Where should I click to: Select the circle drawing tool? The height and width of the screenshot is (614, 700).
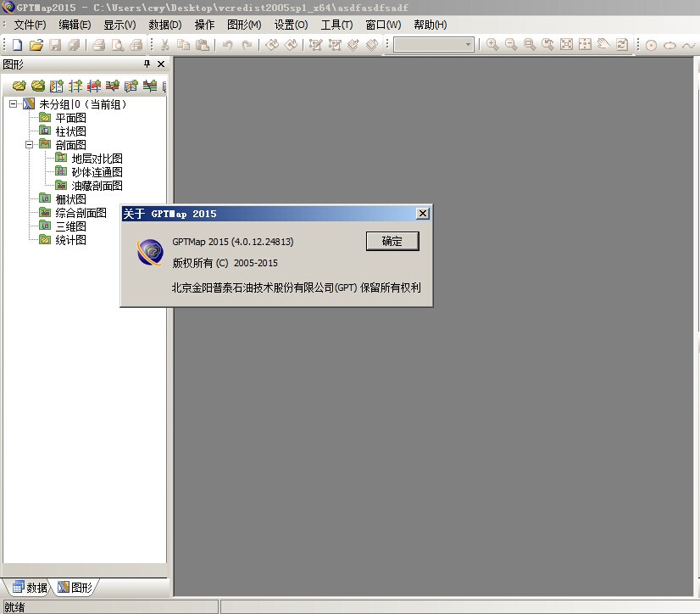click(x=651, y=45)
